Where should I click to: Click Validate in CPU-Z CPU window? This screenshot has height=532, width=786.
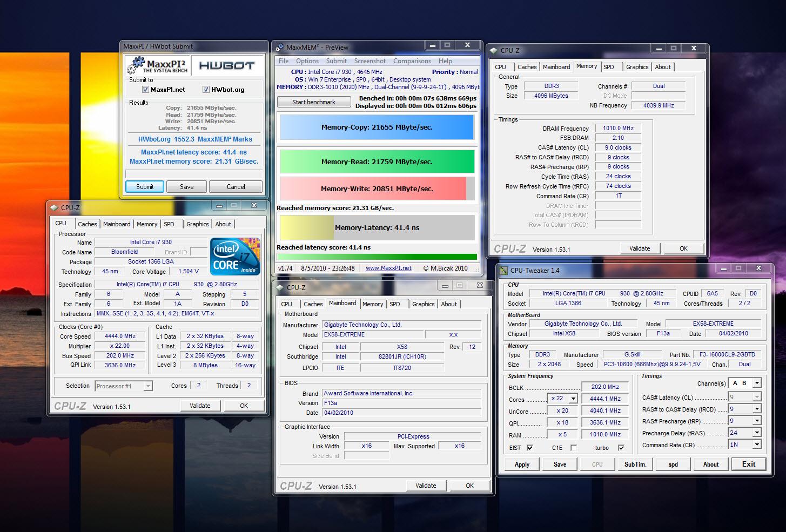pyautogui.click(x=200, y=406)
